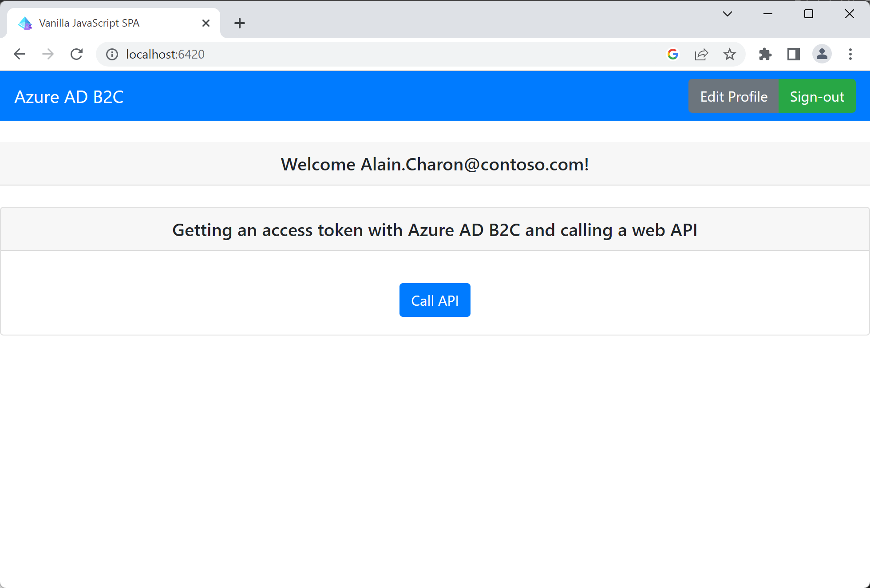Click the browser extensions puzzle icon

(x=765, y=55)
